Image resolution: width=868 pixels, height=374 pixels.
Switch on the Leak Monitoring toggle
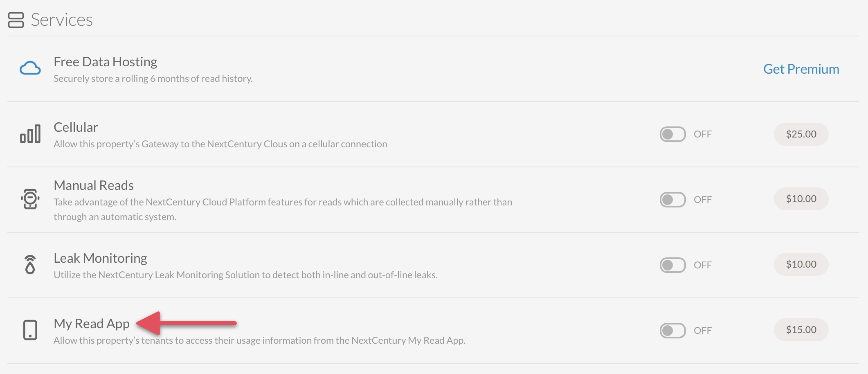coord(672,265)
